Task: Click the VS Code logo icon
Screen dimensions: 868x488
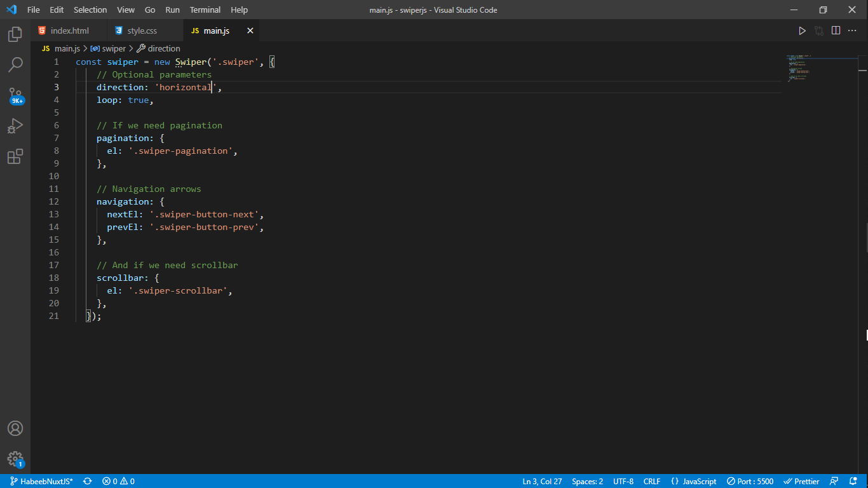Action: [x=11, y=10]
